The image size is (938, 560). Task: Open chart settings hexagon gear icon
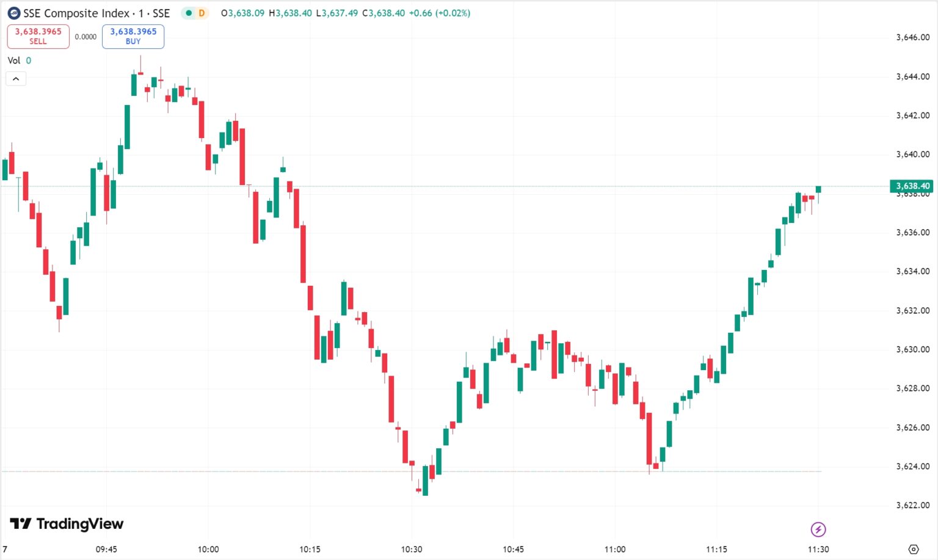click(x=914, y=549)
